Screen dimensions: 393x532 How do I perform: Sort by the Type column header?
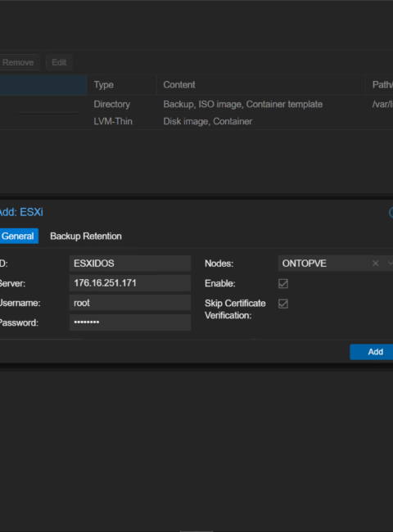pos(121,85)
